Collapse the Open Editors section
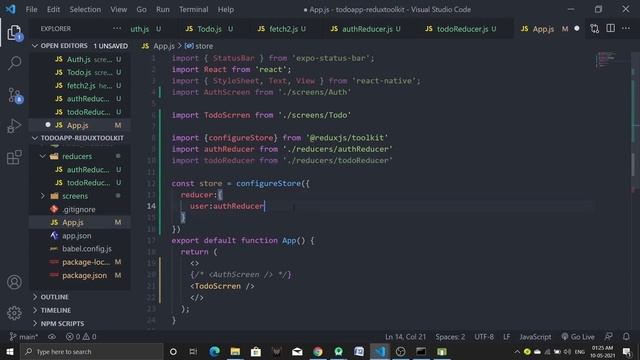640x360 pixels. [35, 46]
